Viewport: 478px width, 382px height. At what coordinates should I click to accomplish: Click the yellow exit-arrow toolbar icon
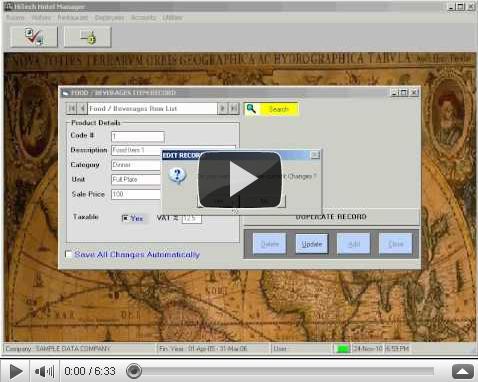pos(87,37)
